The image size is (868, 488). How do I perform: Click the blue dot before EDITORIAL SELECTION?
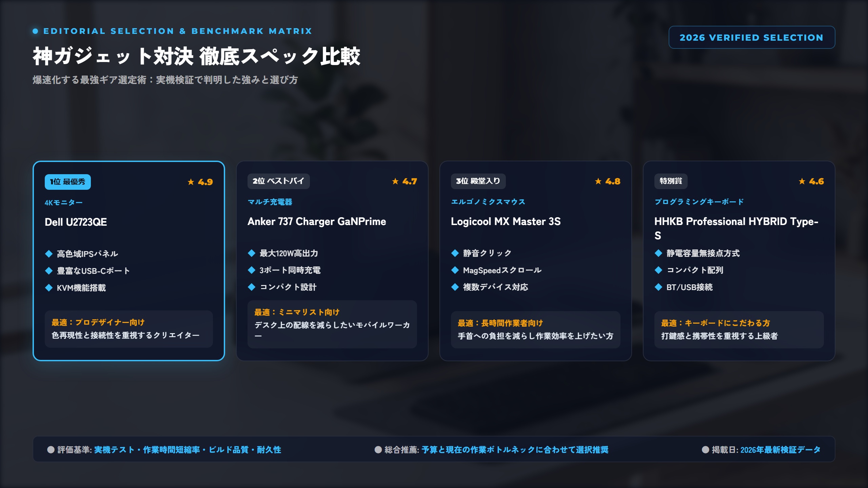pyautogui.click(x=35, y=31)
